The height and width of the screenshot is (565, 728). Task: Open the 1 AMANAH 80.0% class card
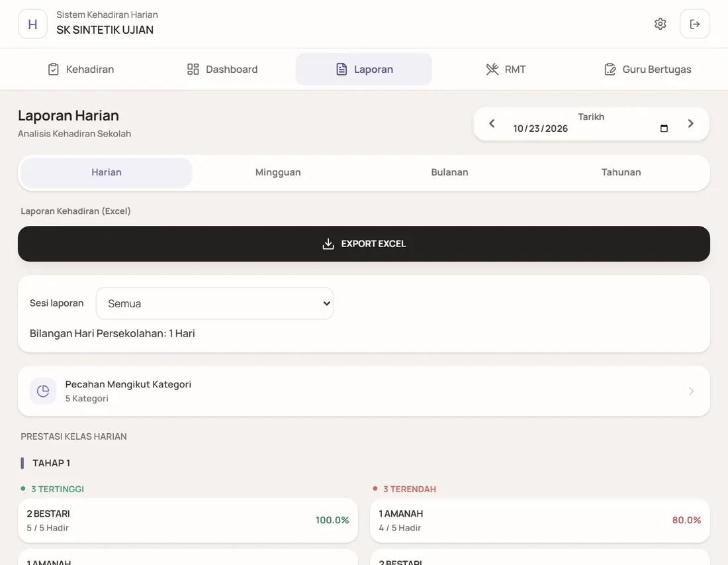pyautogui.click(x=540, y=521)
